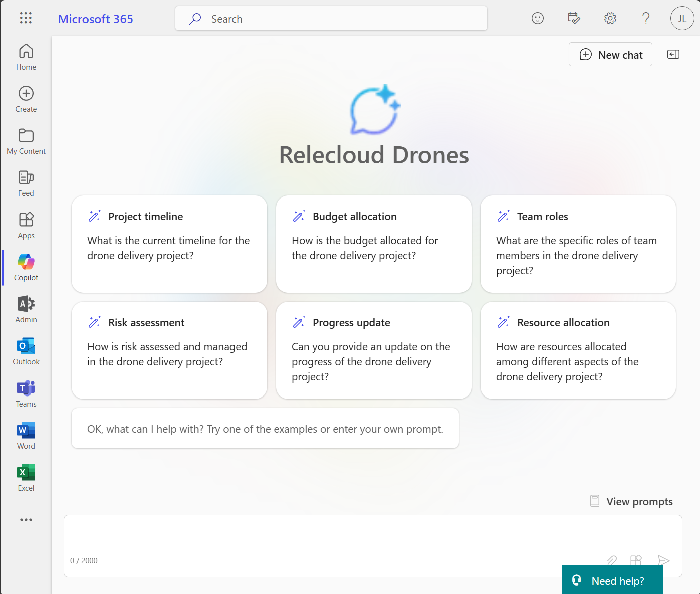
Task: Click the 'OK, what can I help with?' message
Action: point(265,429)
